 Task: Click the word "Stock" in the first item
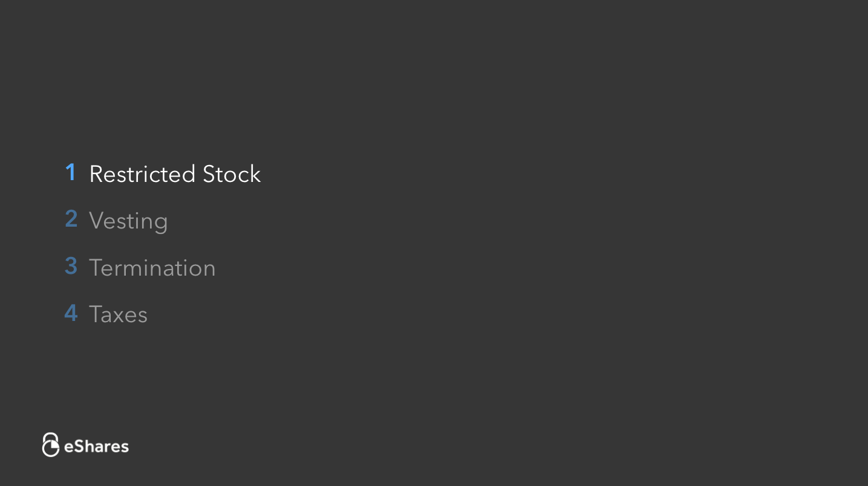[x=232, y=174]
